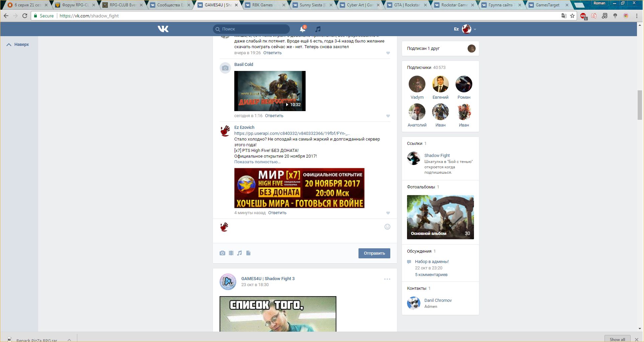644x342 pixels.
Task: Open Роман's subscriber avatar
Action: tap(464, 84)
